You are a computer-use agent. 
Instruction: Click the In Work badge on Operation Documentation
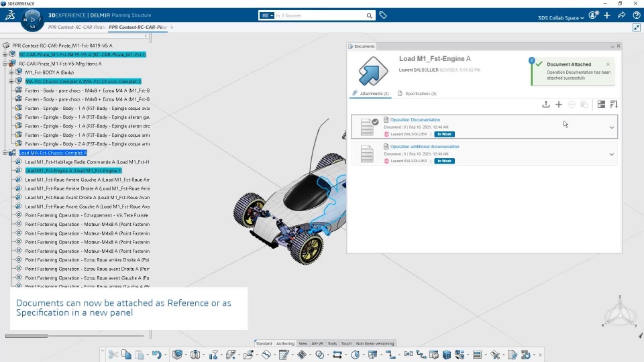[444, 134]
